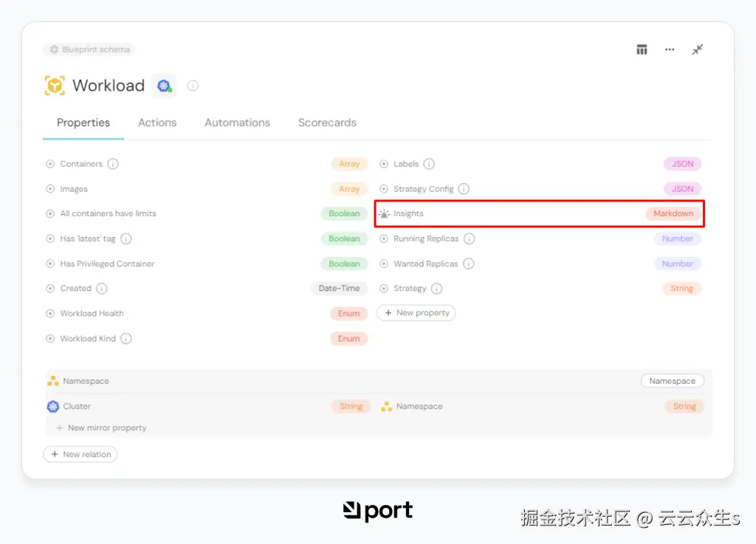Click the info icon next to Running Replicas
The height and width of the screenshot is (544, 756).
point(469,238)
